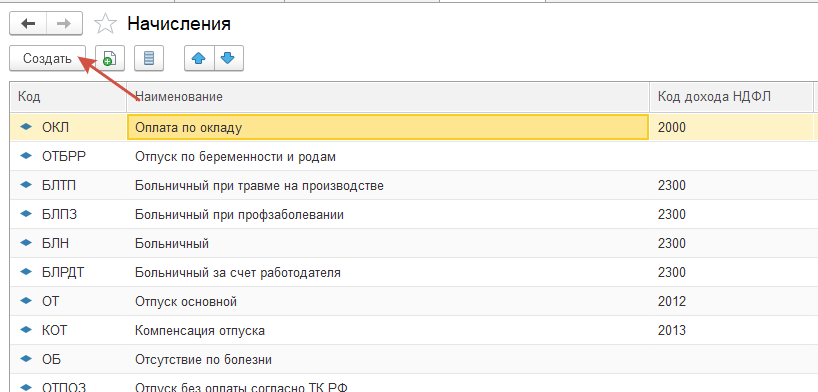Click the row marker icon next to КОТ
Image resolution: width=818 pixels, height=392 pixels.
click(x=26, y=330)
